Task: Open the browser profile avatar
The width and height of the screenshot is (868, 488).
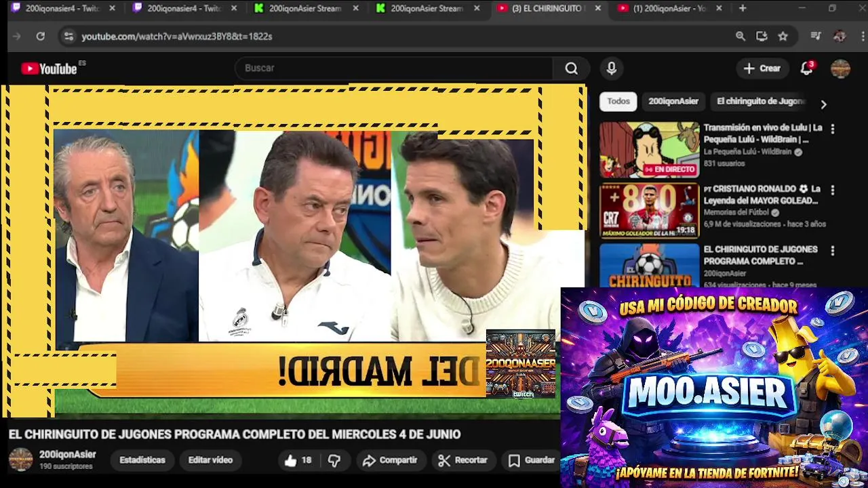Action: tap(840, 37)
